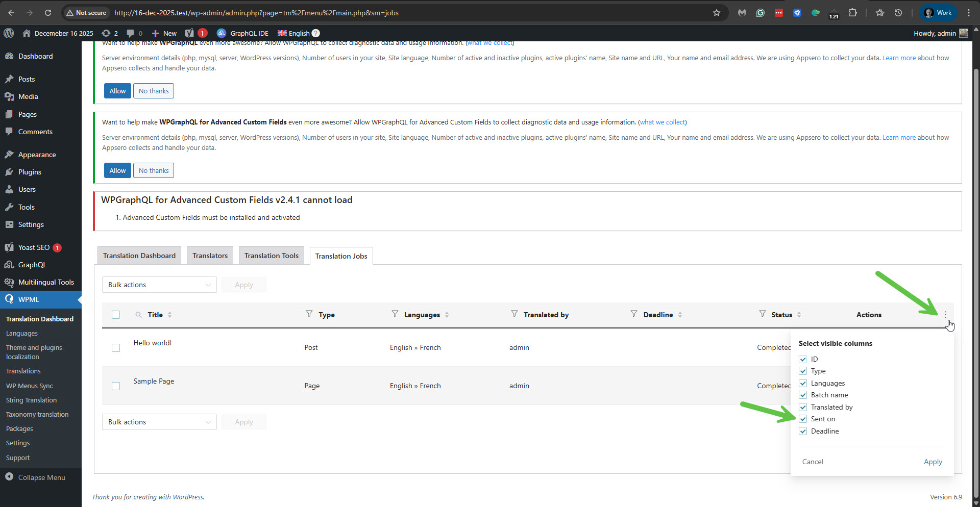
Task: Bookmark this page with the star icon
Action: click(x=717, y=13)
